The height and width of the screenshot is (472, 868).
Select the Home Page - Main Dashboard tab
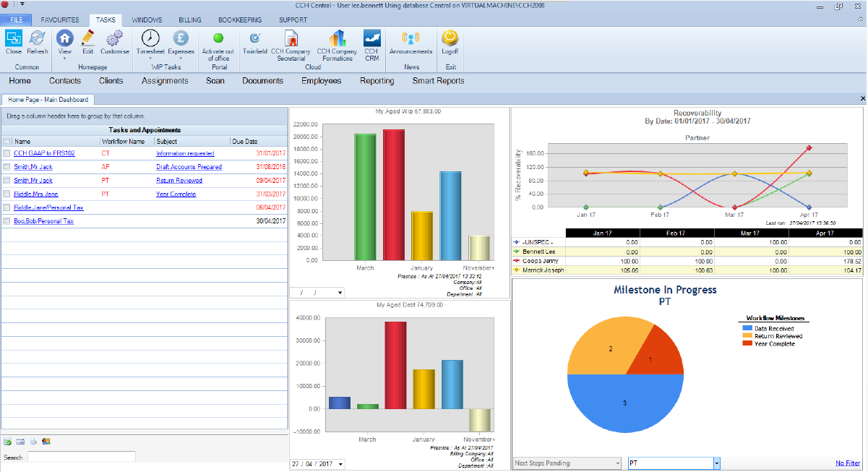pyautogui.click(x=48, y=100)
